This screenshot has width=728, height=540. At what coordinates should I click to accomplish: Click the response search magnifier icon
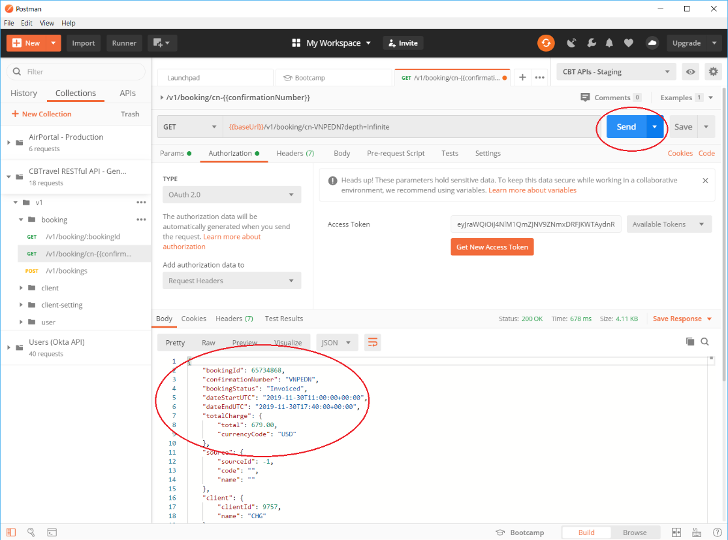[x=705, y=342]
